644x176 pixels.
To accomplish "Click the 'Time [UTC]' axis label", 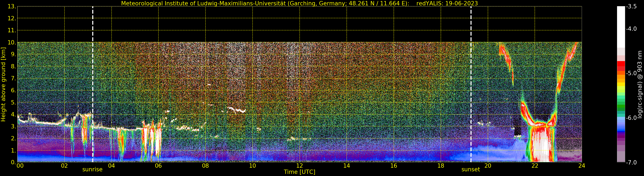I will pos(300,172).
